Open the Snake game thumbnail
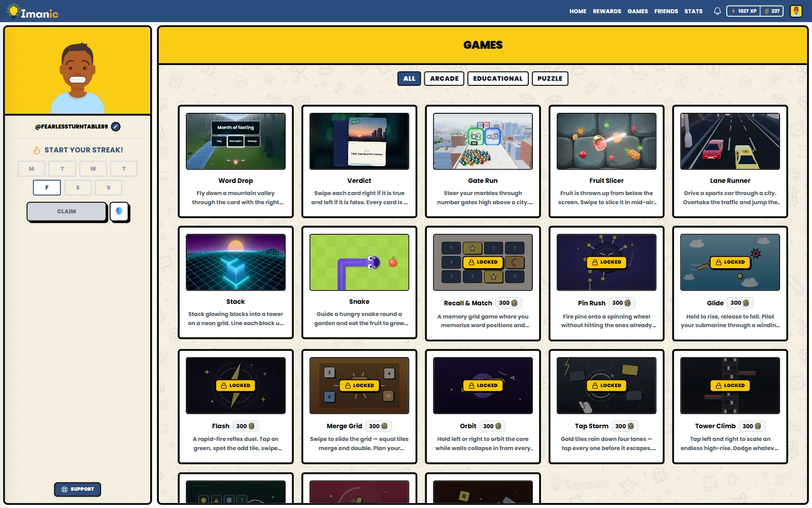Image resolution: width=812 pixels, height=508 pixels. pos(359,262)
